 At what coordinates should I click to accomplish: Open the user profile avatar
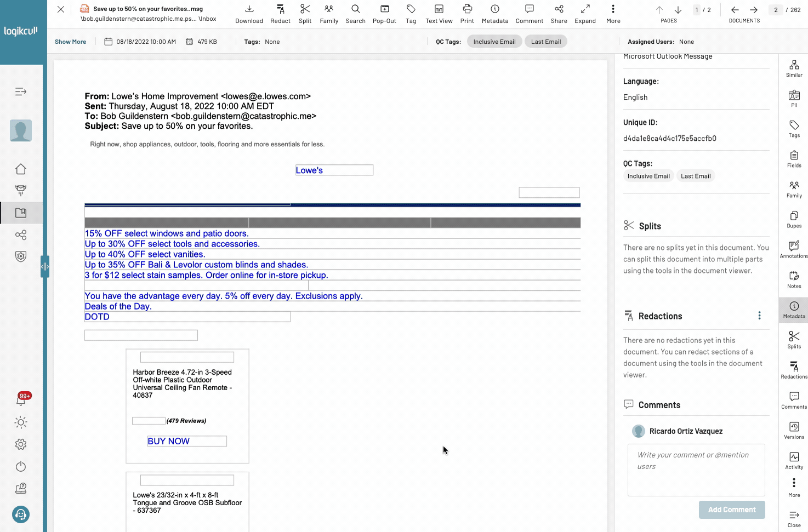tap(21, 130)
